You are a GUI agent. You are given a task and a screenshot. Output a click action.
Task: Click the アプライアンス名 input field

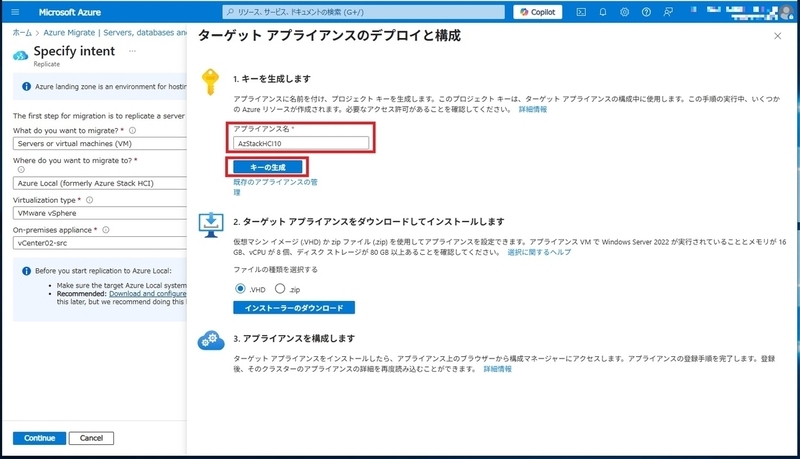pos(301,143)
